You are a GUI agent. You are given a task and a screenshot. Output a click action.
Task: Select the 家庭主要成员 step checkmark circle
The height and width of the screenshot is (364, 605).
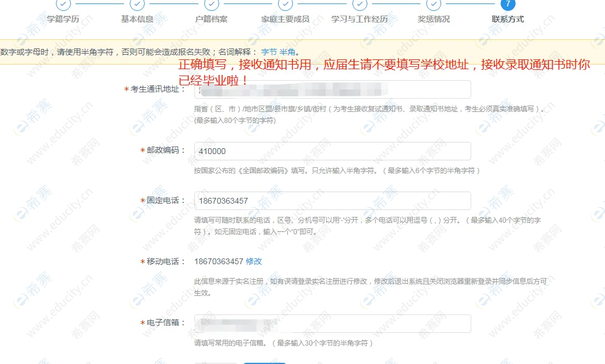coord(285,4)
